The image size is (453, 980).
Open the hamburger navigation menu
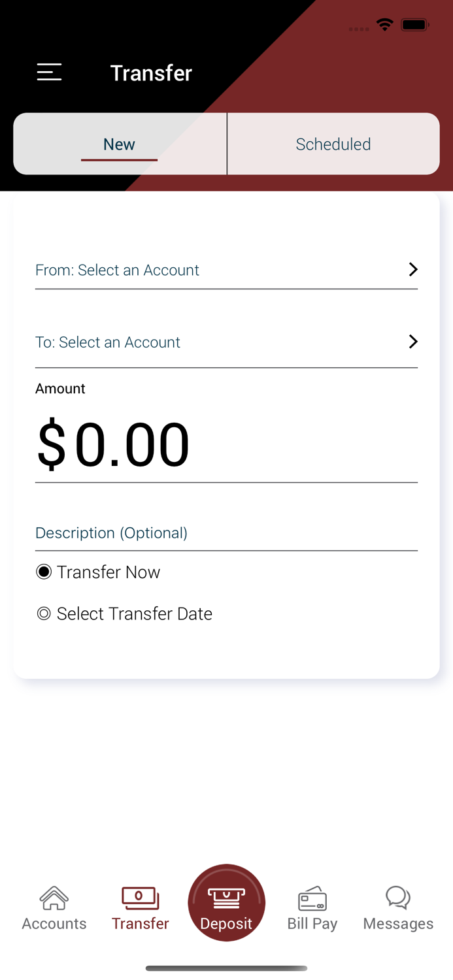tap(49, 72)
